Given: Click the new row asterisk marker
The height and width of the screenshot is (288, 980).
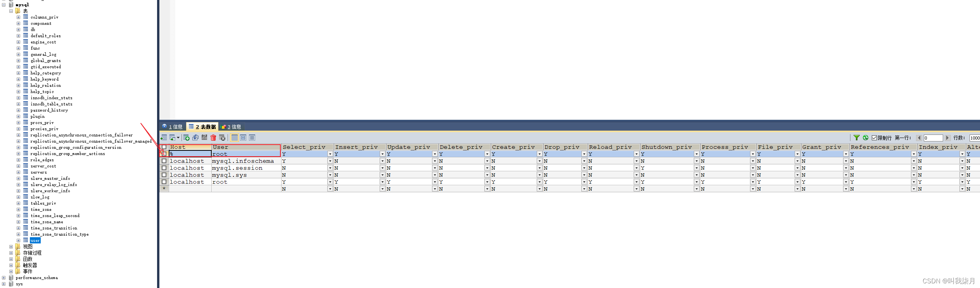Looking at the screenshot, I should (164, 189).
